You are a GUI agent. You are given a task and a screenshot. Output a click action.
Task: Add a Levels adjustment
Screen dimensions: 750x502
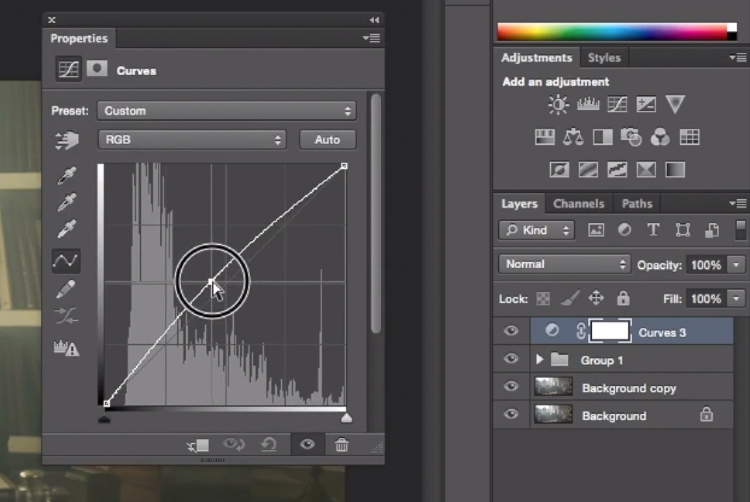[588, 104]
